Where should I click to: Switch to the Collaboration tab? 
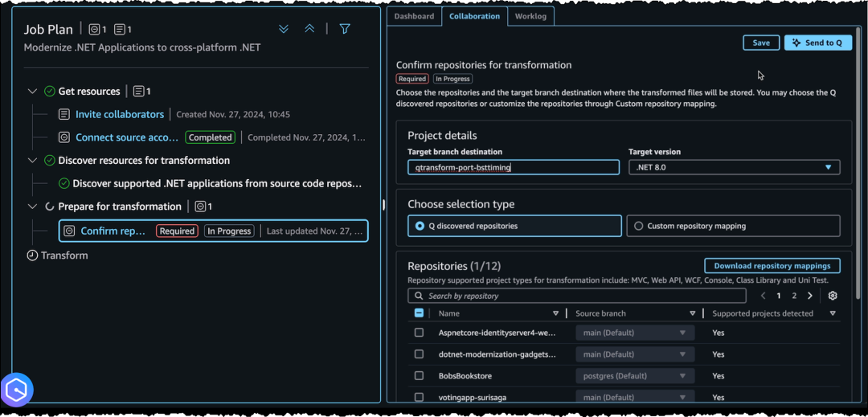pos(474,16)
